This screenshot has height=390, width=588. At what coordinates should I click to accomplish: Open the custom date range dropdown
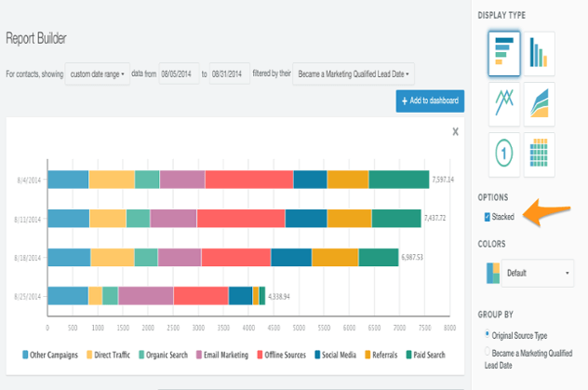coord(97,74)
